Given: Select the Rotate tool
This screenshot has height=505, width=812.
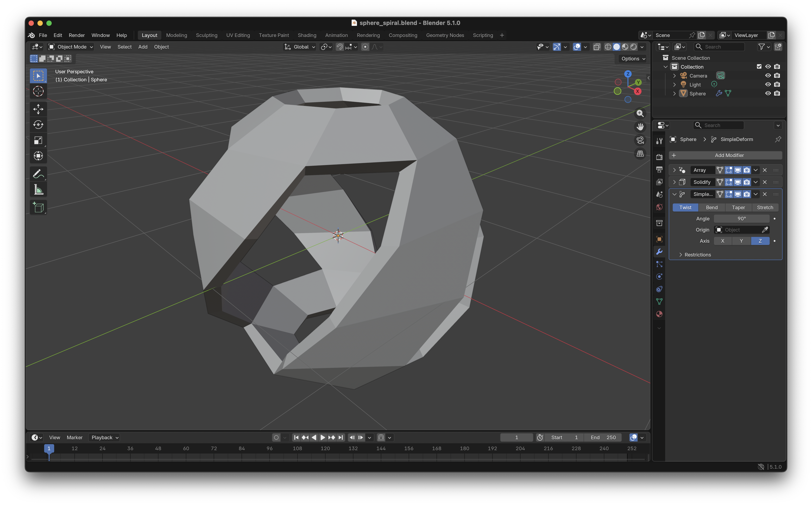Looking at the screenshot, I should (x=38, y=125).
